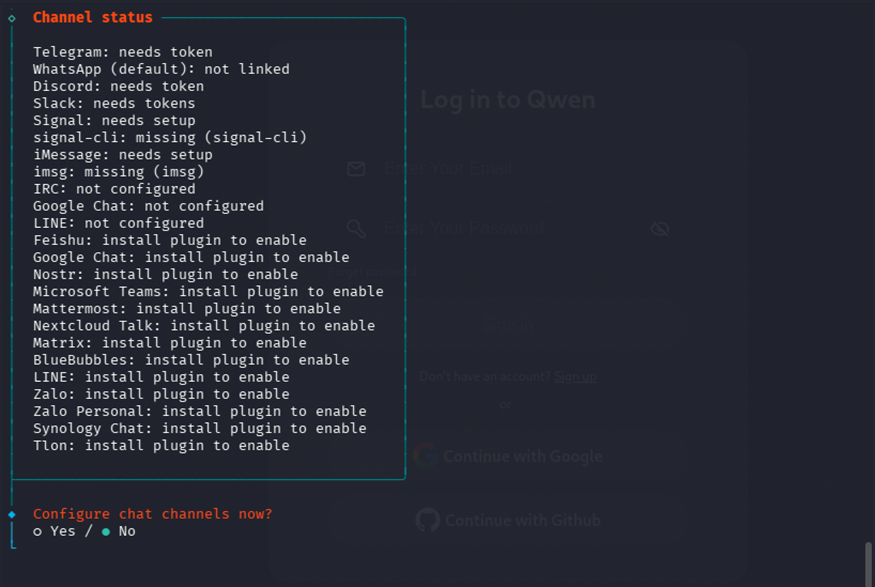Click the email envelope icon

coord(356,169)
